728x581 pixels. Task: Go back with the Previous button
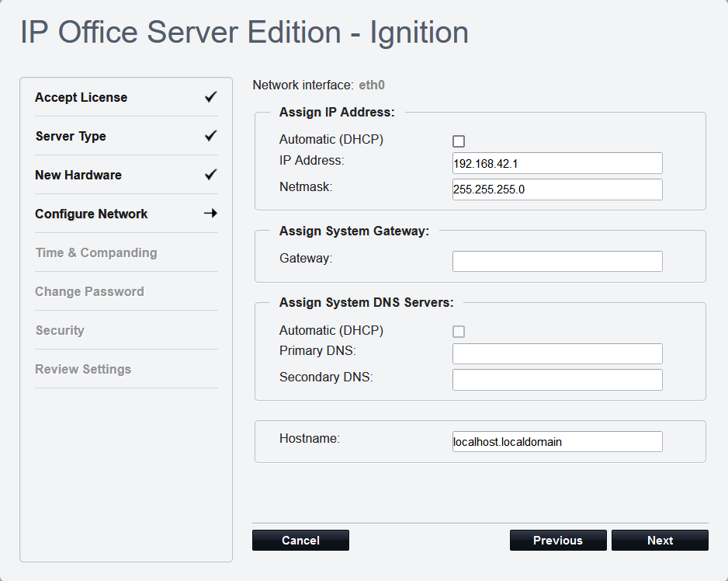coord(558,540)
